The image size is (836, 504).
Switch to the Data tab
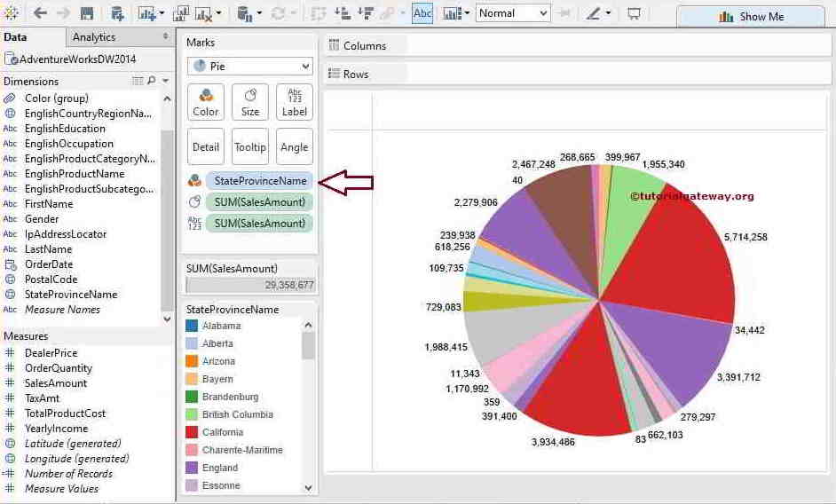(x=15, y=37)
